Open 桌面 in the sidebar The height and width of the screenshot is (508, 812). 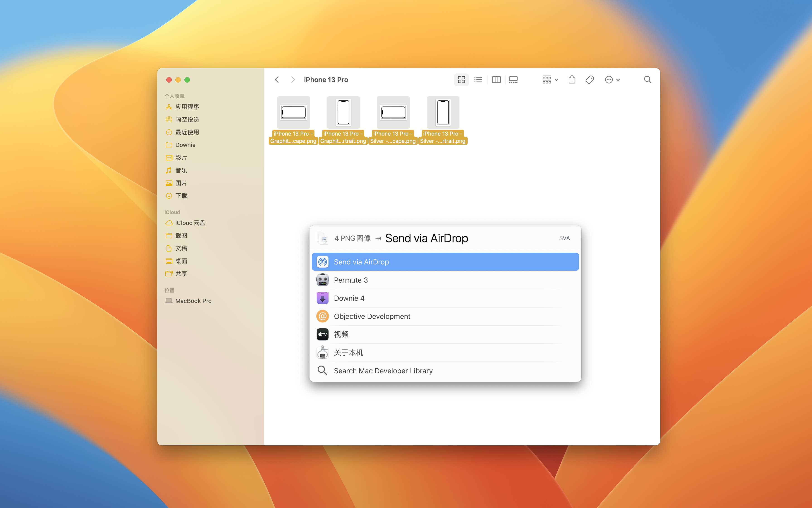(211, 261)
